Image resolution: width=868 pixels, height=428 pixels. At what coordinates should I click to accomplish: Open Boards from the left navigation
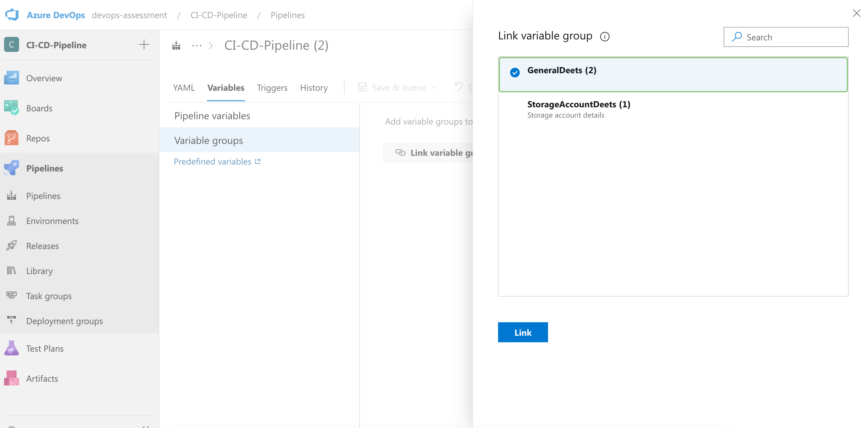pyautogui.click(x=39, y=108)
